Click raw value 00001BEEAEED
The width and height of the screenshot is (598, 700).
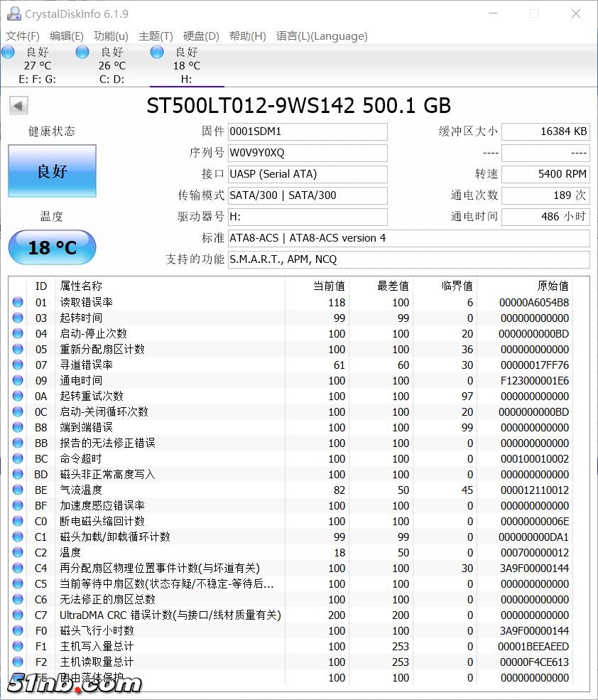tap(534, 647)
